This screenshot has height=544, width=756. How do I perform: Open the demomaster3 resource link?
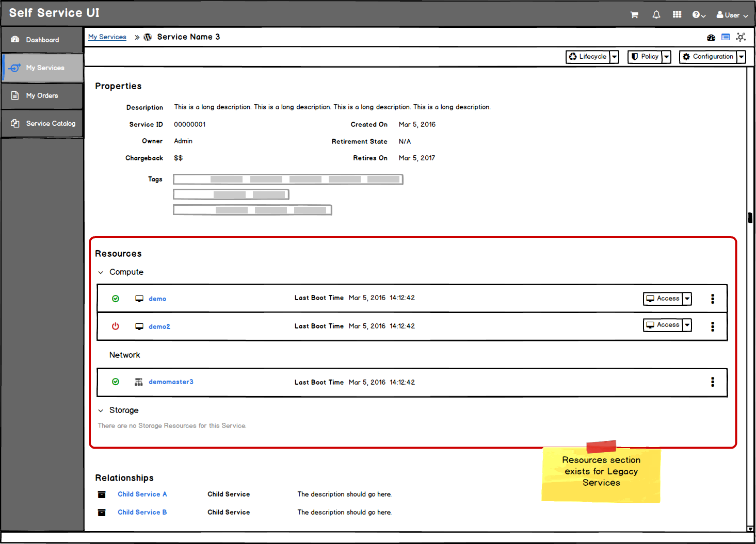click(x=171, y=382)
